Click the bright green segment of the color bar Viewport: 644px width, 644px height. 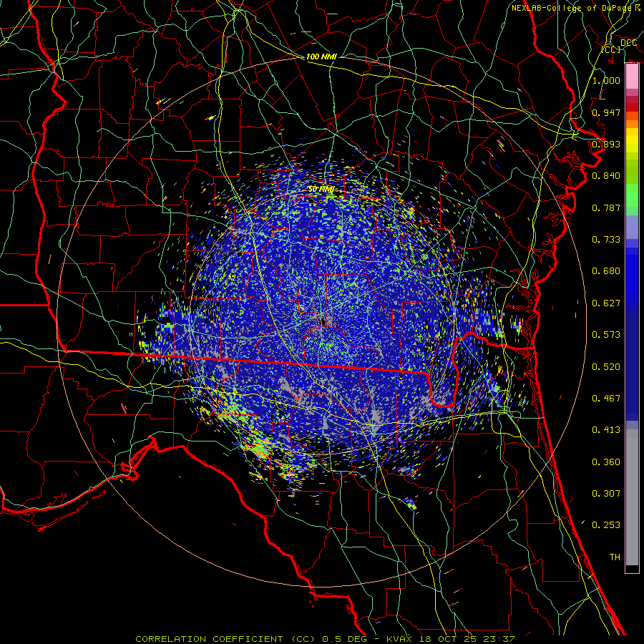point(632,195)
